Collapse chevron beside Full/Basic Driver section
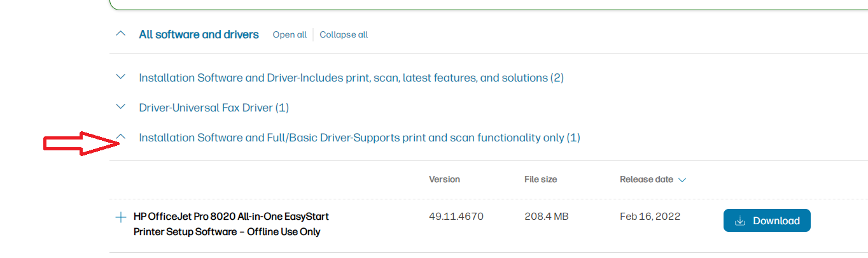The width and height of the screenshot is (868, 258). [122, 137]
